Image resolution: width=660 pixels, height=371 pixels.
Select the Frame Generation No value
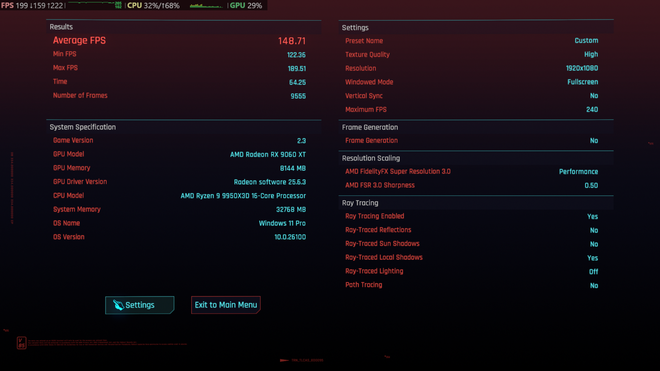click(594, 141)
